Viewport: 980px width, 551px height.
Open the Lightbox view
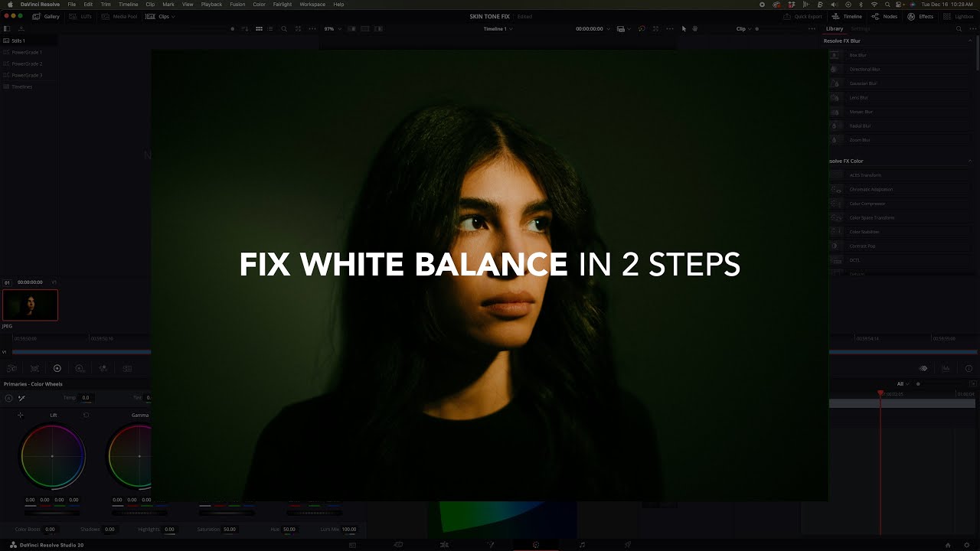(959, 16)
